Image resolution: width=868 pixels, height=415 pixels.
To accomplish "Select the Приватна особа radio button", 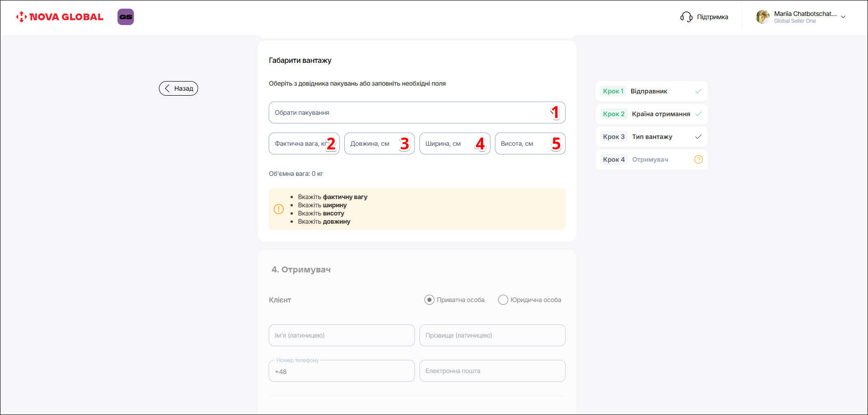I will [429, 300].
